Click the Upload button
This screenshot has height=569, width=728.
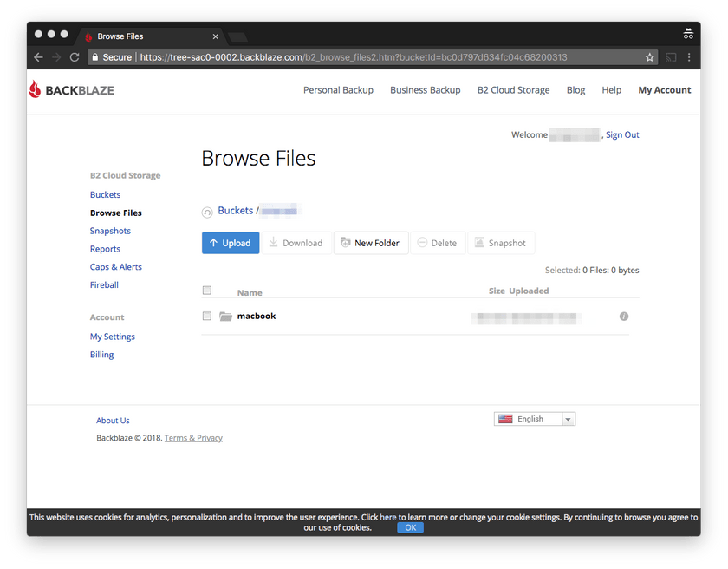pos(231,243)
